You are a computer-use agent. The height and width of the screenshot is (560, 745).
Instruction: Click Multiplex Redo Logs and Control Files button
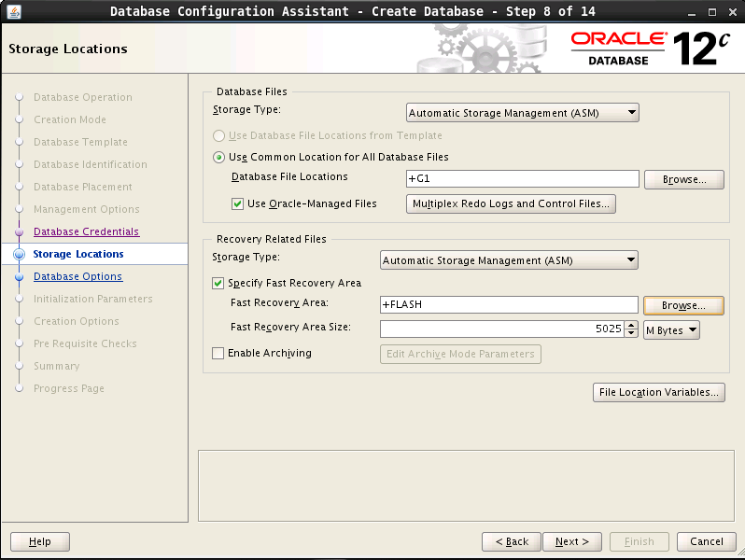click(x=511, y=203)
